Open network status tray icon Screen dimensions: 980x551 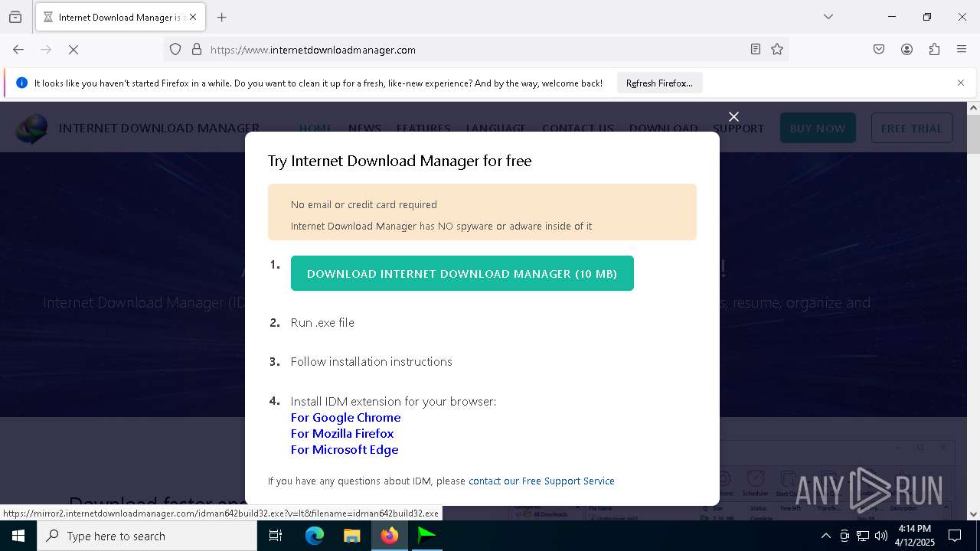(863, 536)
